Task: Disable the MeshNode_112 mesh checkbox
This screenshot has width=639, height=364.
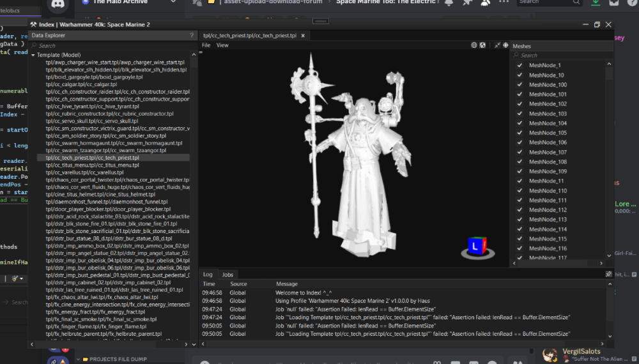Action: click(520, 210)
